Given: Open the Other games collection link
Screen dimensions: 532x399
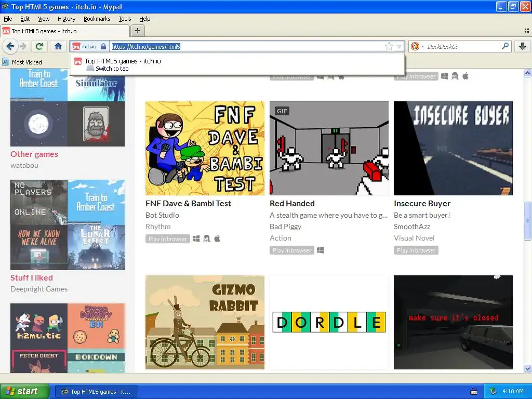Looking at the screenshot, I should tap(34, 154).
